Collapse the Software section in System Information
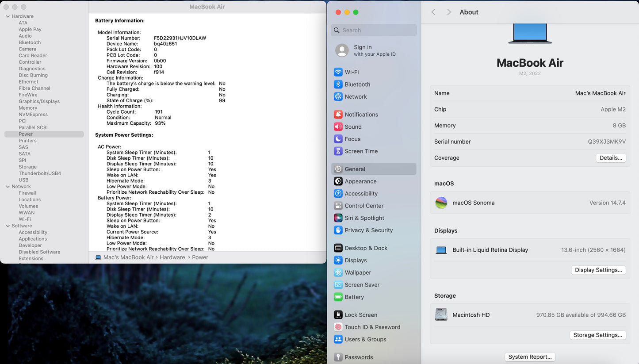This screenshot has width=639, height=364. pos(8,226)
